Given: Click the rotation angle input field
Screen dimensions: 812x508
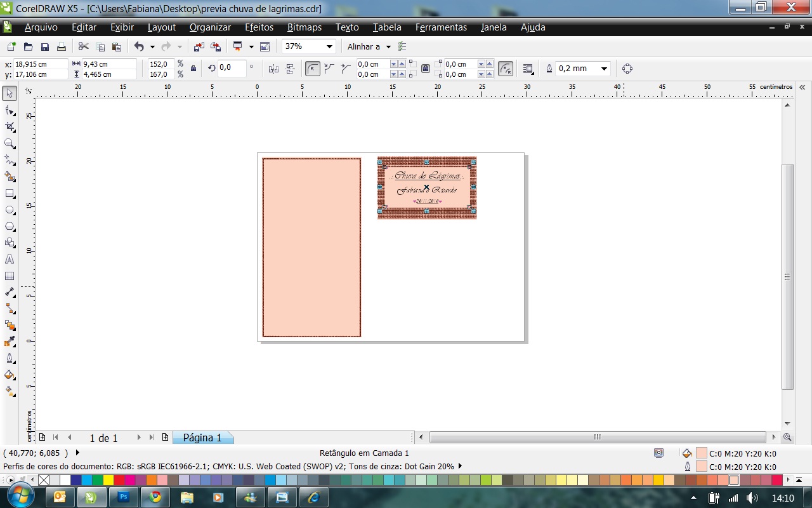Looking at the screenshot, I should [232, 69].
